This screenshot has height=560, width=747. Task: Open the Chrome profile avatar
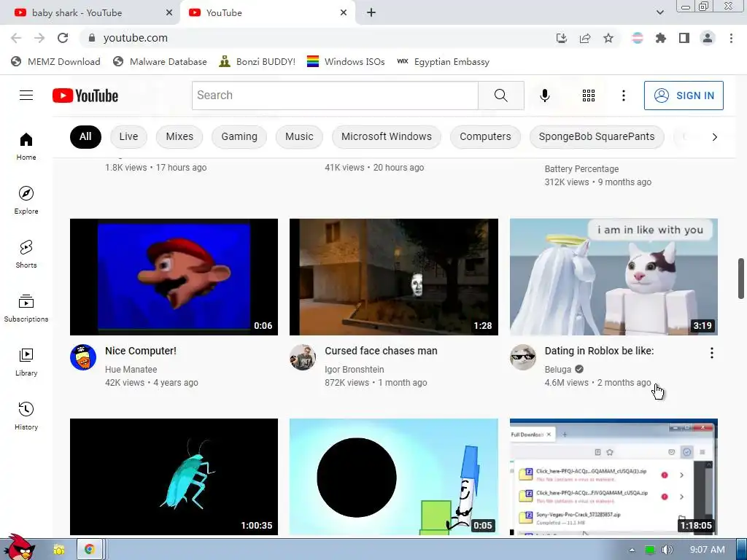(708, 38)
